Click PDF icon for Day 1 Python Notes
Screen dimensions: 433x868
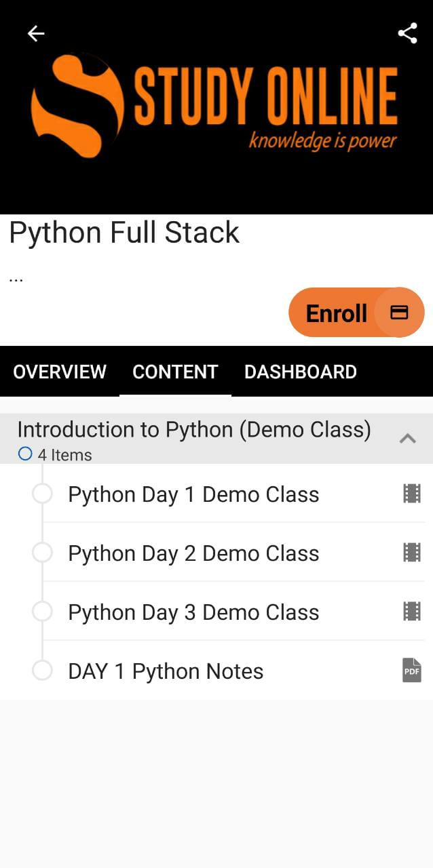(x=412, y=671)
